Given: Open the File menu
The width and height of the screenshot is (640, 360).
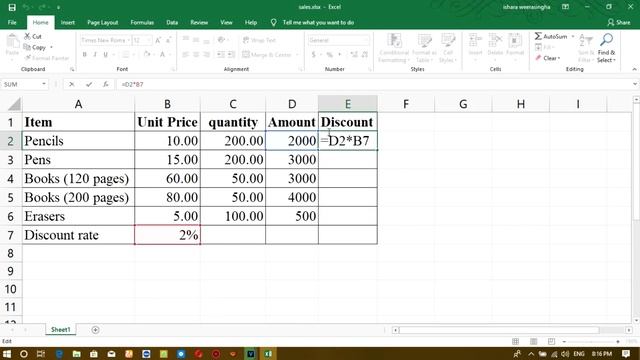Looking at the screenshot, I should pyautogui.click(x=12, y=22).
